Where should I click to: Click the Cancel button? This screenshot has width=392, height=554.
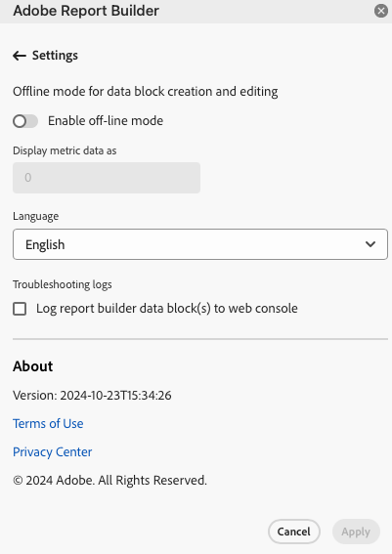pos(294,532)
